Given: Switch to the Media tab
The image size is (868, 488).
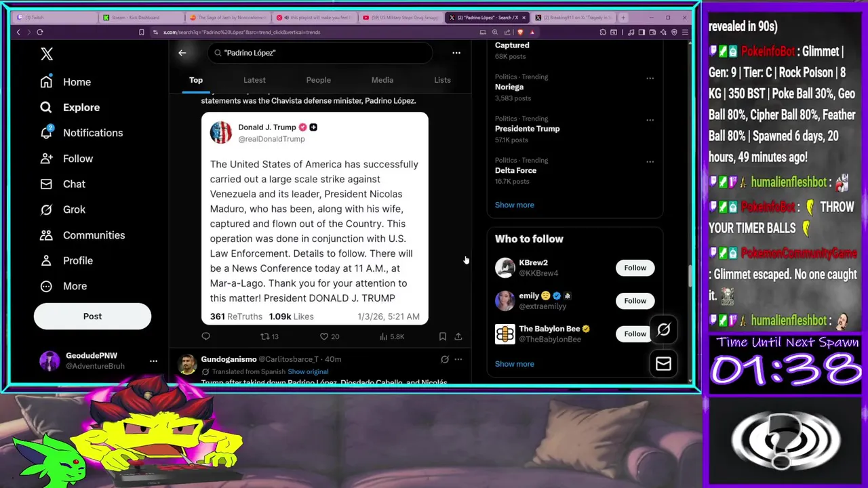Looking at the screenshot, I should coord(382,80).
